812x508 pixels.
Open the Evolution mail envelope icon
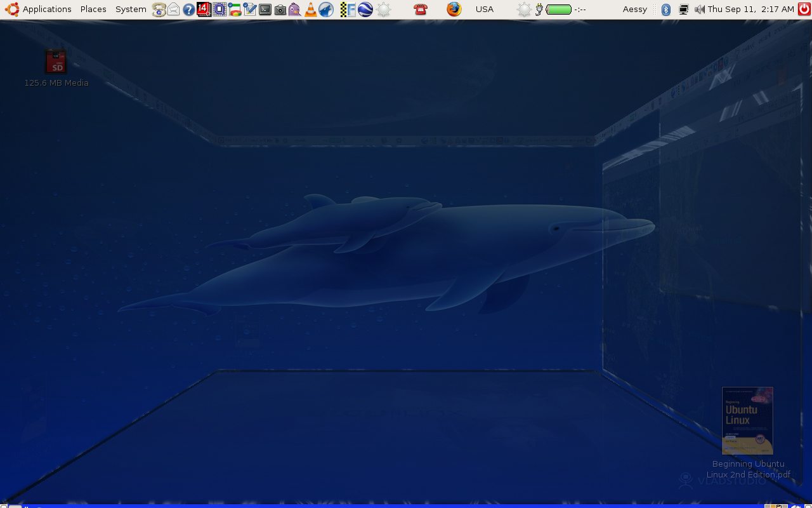(x=173, y=10)
